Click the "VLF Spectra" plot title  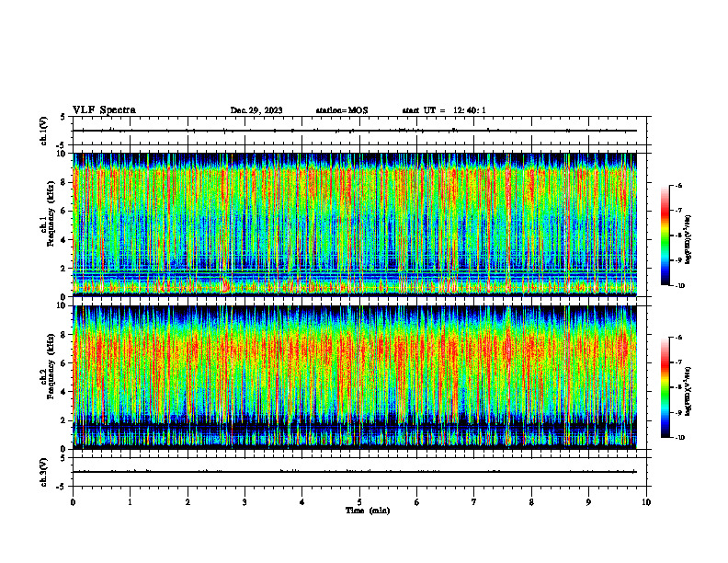[x=104, y=110]
